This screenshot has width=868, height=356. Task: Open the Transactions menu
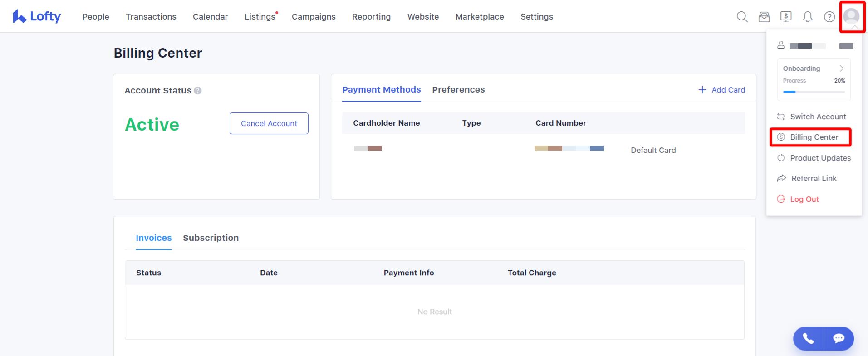(x=151, y=17)
